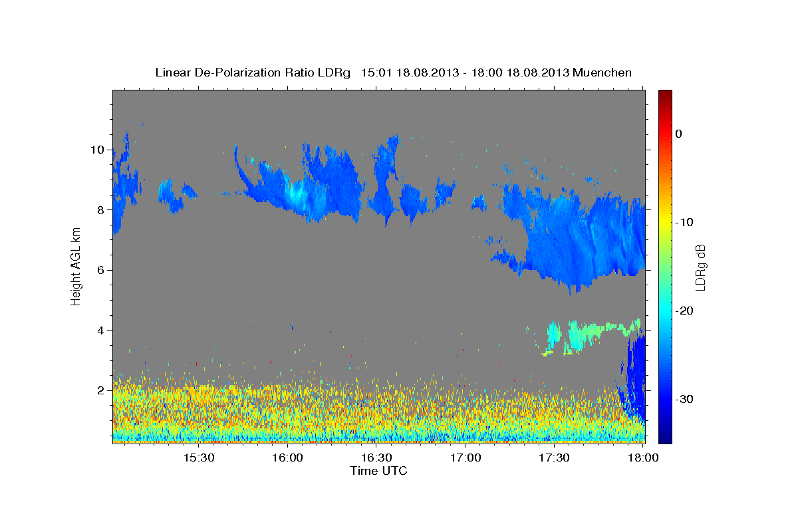Click the height tick label 10
Viewport: 798px width, 532px height.
point(97,150)
